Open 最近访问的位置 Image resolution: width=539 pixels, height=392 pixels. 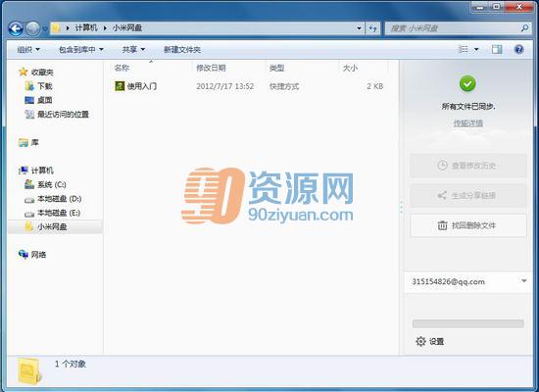tap(63, 114)
